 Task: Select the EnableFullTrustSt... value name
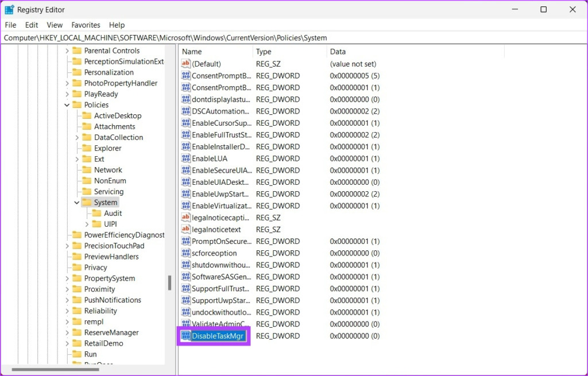(x=222, y=134)
